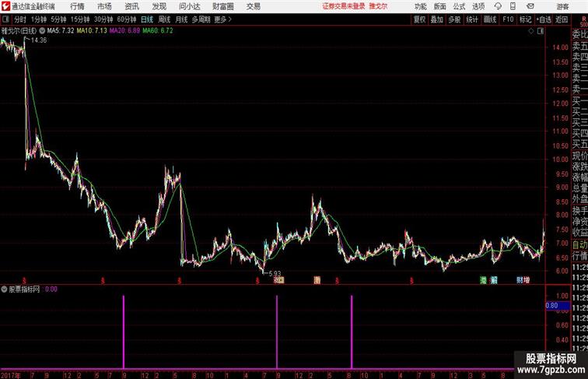Open main chart indicator dropdown next to 雅戈尔(日线)

coord(42,31)
